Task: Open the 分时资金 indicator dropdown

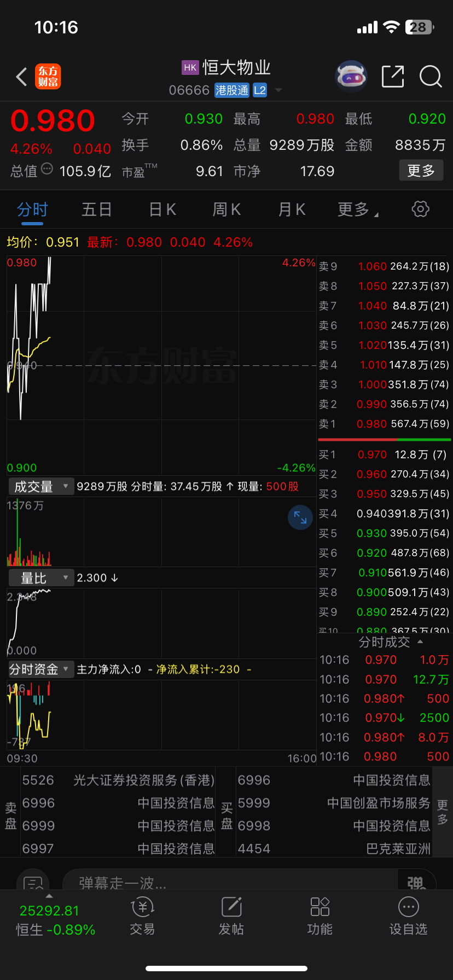Action: click(41, 669)
